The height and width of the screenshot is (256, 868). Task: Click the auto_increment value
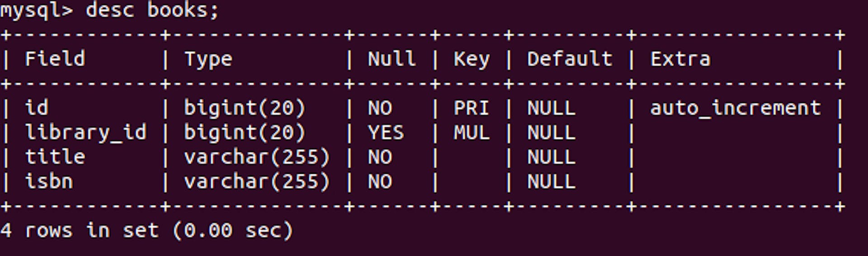[736, 108]
